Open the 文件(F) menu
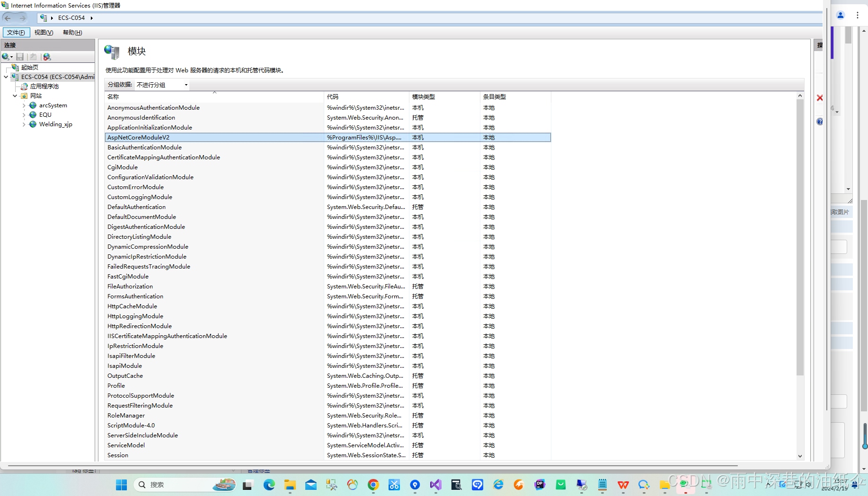This screenshot has width=868, height=496. point(16,33)
